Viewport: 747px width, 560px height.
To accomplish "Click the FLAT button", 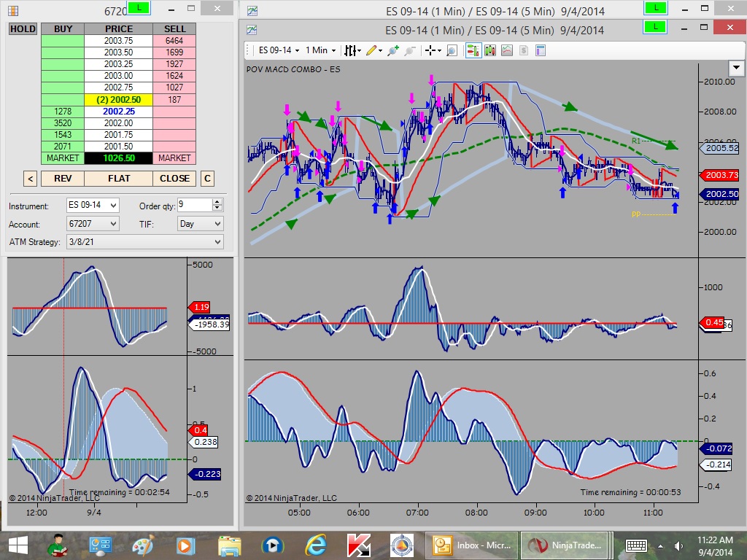I will 119,179.
